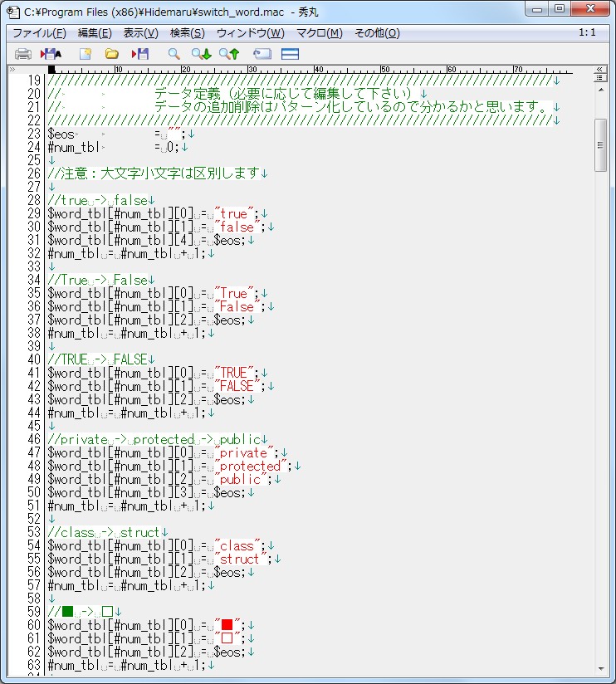The width and height of the screenshot is (616, 684).
Task: Click the string "True" on line 35
Action: point(234,294)
